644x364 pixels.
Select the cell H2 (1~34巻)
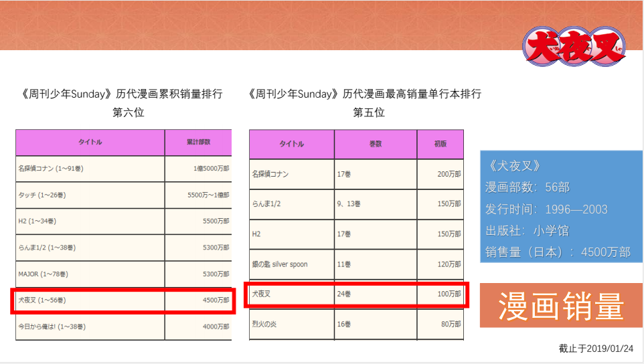pos(90,221)
